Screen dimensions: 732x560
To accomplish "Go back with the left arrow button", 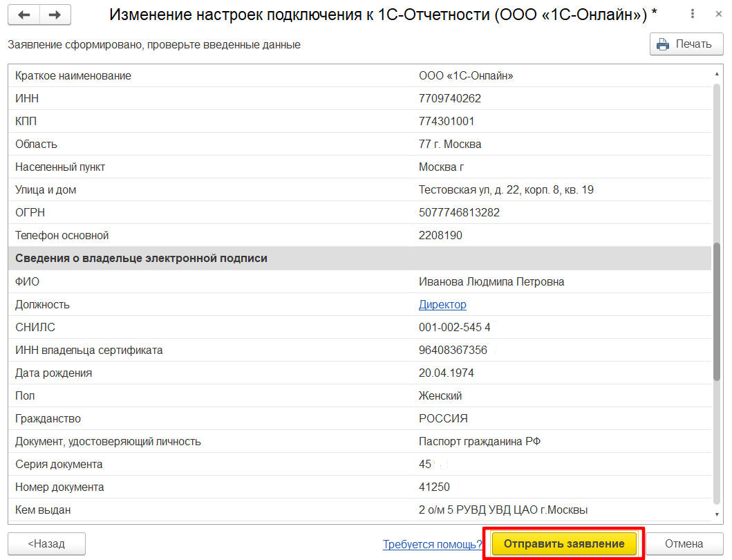I will (24, 15).
